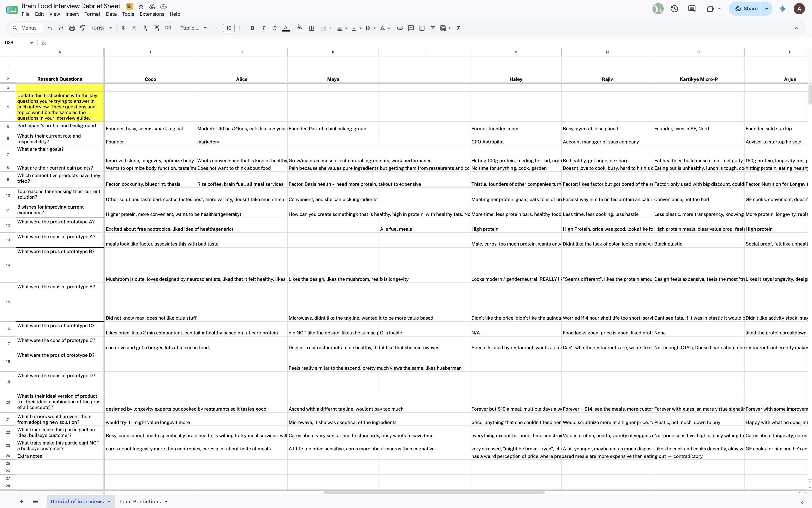Toggle Bold formatting
The height and width of the screenshot is (508, 812).
pyautogui.click(x=252, y=28)
